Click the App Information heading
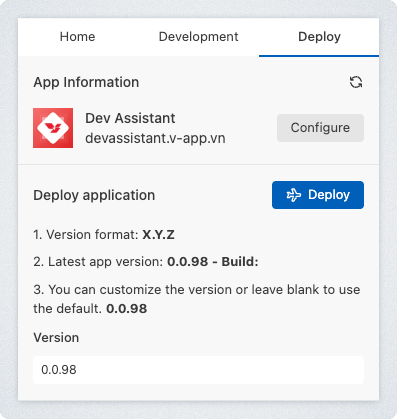 click(x=86, y=82)
